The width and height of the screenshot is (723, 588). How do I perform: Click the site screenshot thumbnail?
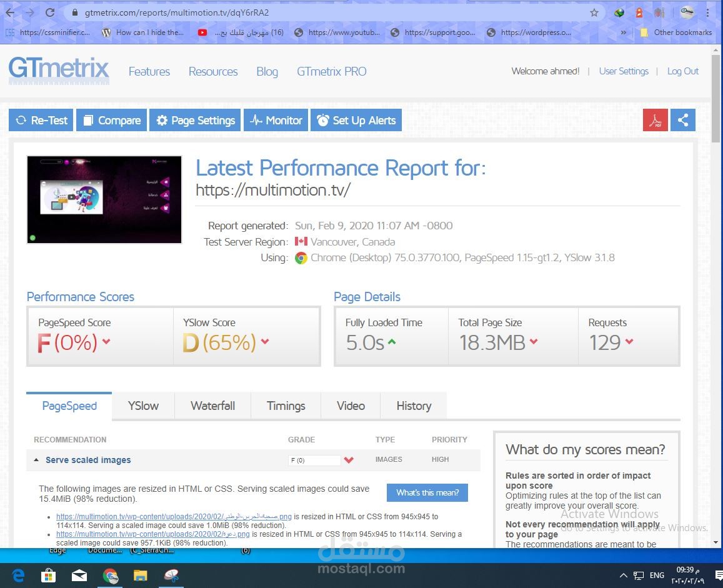coord(104,200)
